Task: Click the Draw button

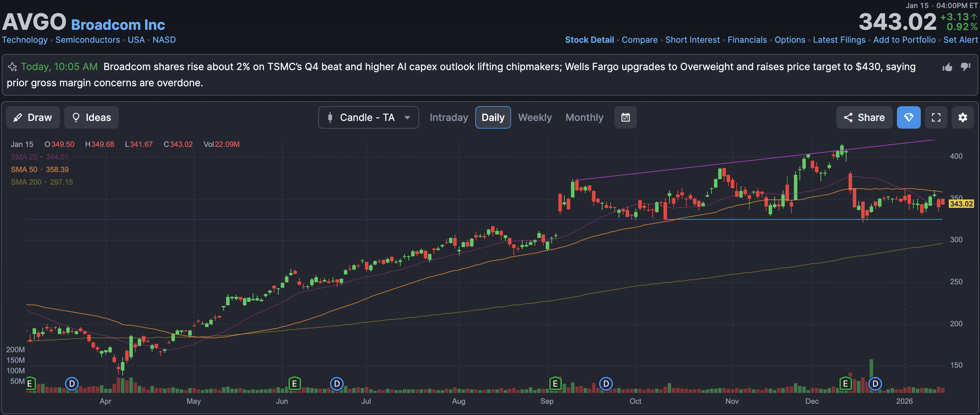Action: click(x=33, y=117)
